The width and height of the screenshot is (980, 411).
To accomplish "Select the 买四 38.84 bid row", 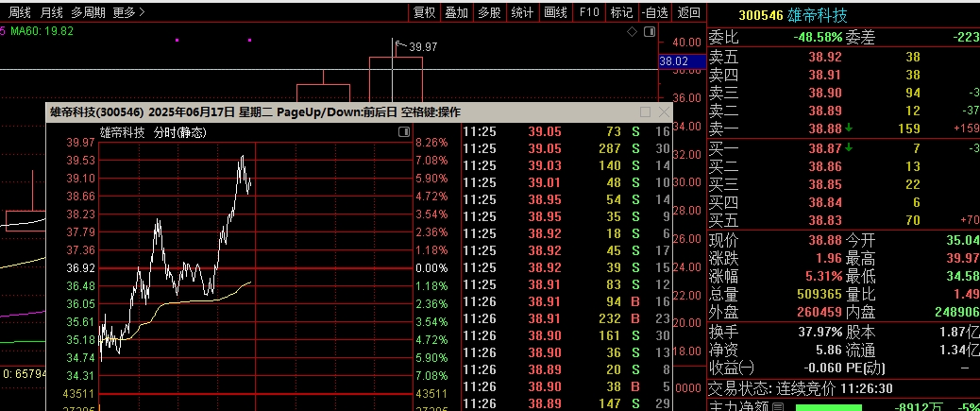I will click(x=843, y=202).
